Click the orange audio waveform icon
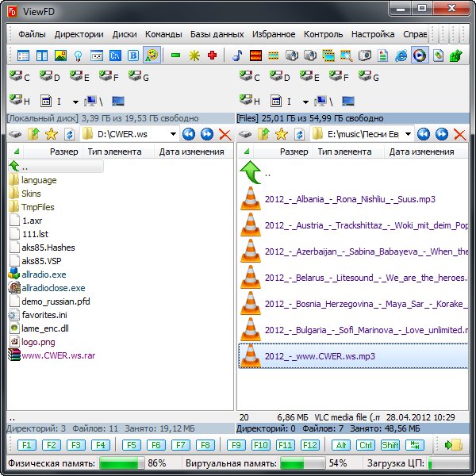Screen dimensions: 476x476 pos(255,56)
